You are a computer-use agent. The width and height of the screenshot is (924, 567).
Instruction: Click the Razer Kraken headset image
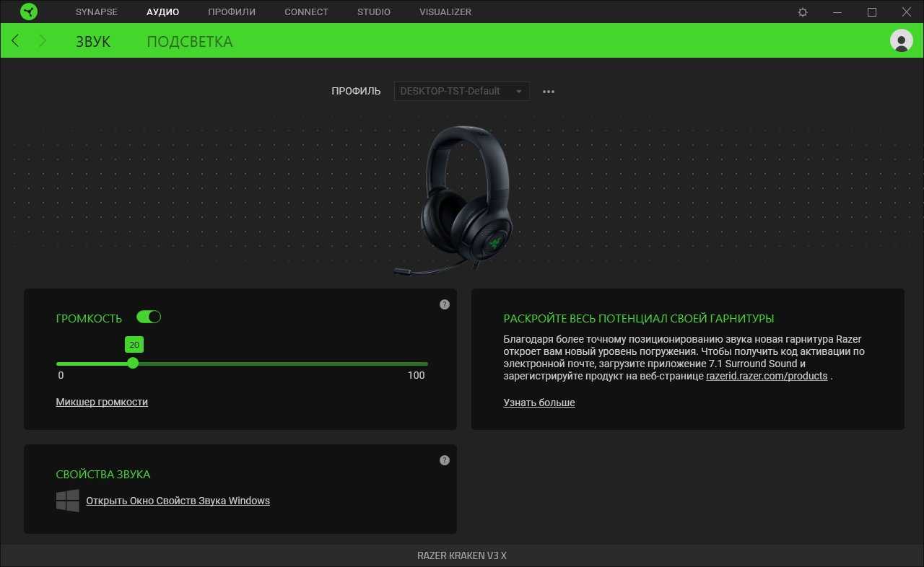[466, 198]
